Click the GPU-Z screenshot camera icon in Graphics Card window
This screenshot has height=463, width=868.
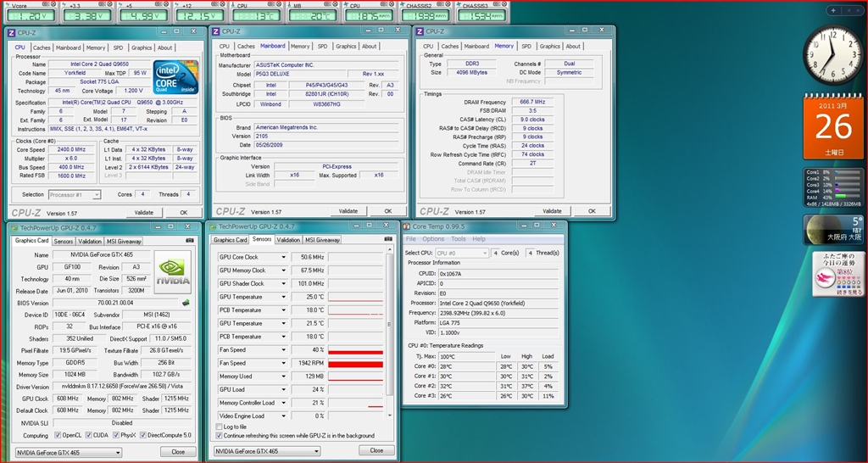[x=191, y=241]
